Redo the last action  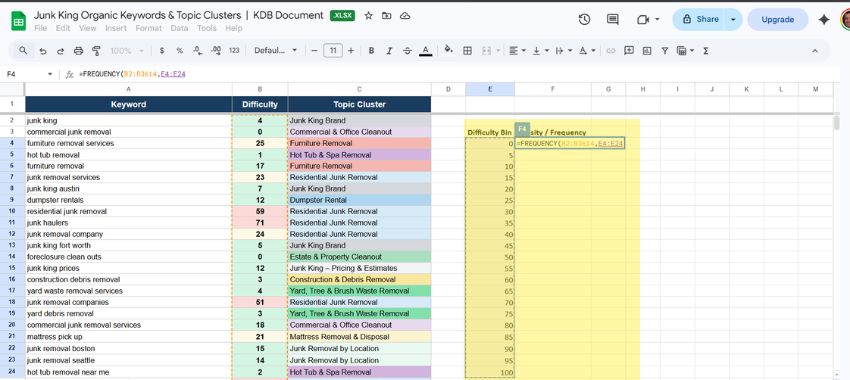pos(60,50)
